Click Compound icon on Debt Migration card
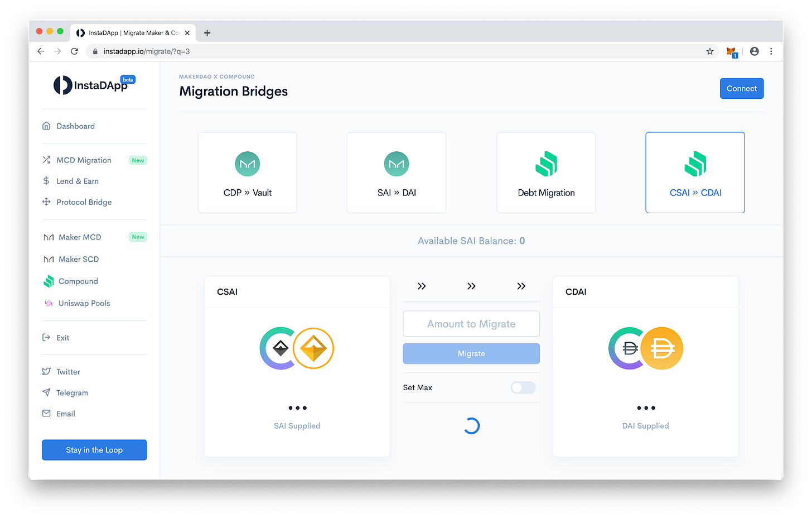 click(546, 164)
